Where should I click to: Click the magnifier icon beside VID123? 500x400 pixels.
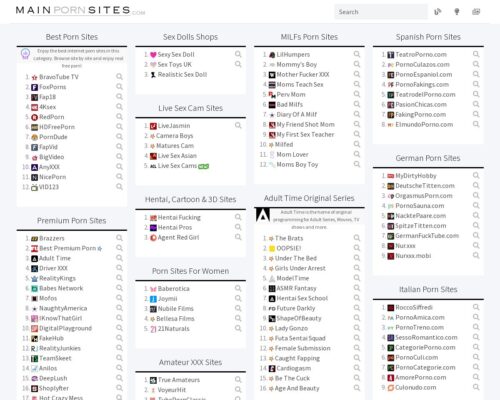[119, 187]
